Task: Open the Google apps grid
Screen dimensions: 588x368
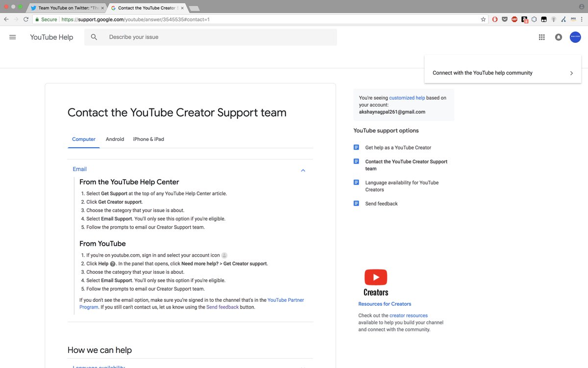Action: coord(541,37)
